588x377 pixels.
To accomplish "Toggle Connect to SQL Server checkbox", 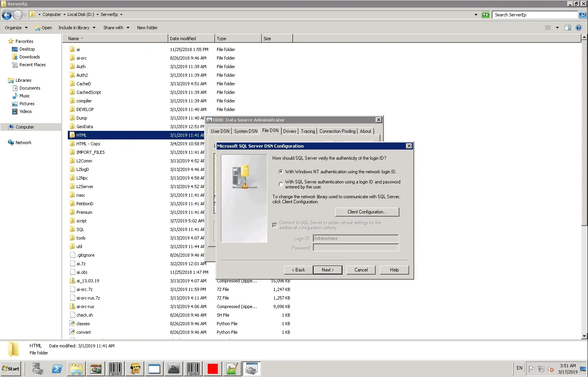I will pos(275,225).
